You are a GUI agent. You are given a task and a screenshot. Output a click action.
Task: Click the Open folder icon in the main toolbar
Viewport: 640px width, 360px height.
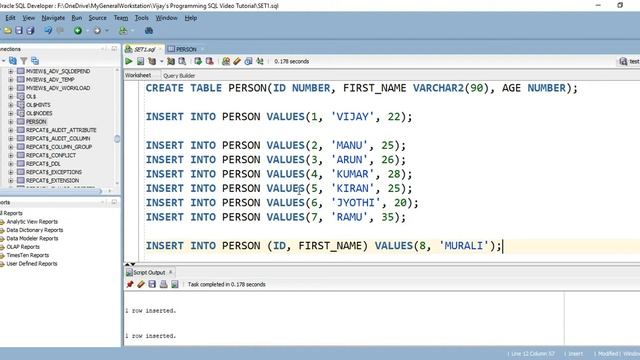pos(7,31)
